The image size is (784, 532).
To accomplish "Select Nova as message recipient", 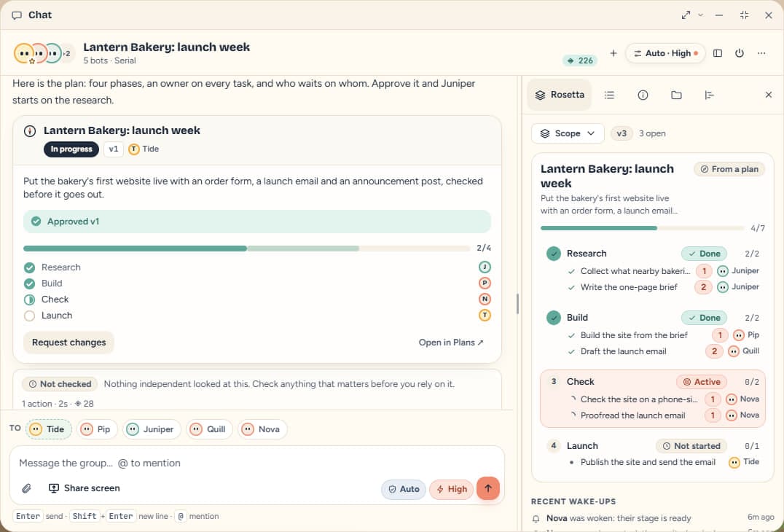I will coord(262,429).
